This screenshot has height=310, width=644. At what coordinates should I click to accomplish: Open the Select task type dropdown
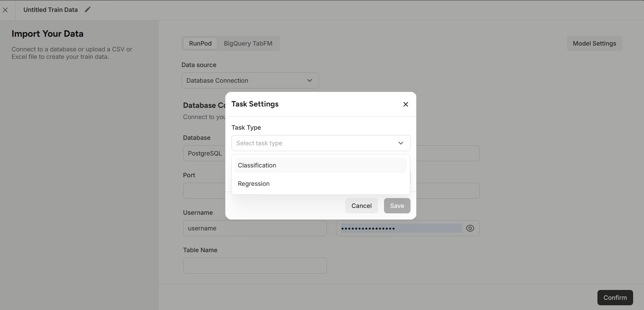tap(321, 143)
